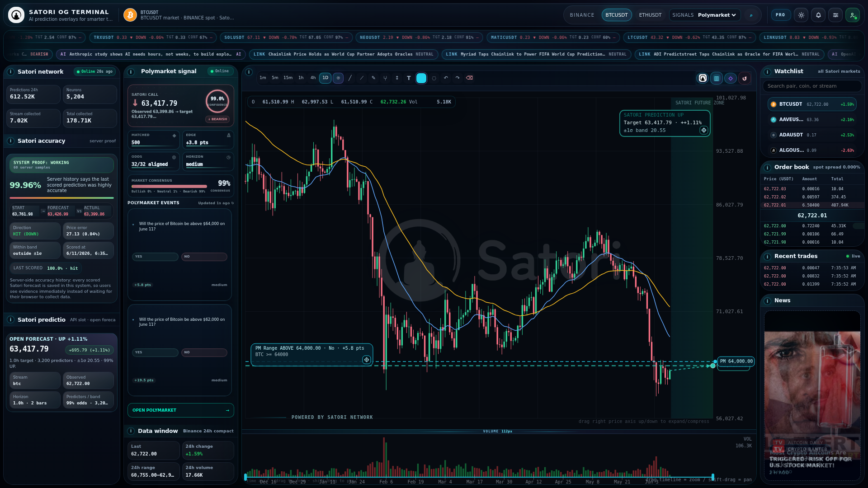The height and width of the screenshot is (488, 868).
Task: Open info icon for Order book panel
Action: point(767,167)
